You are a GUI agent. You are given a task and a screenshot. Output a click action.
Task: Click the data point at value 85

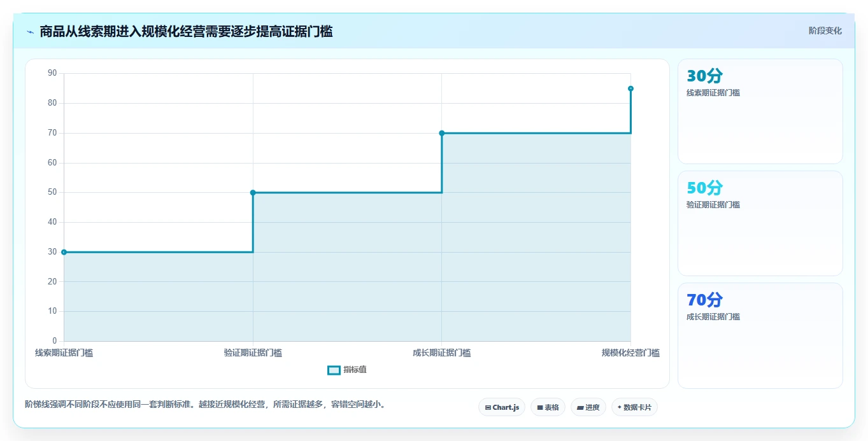pos(630,88)
